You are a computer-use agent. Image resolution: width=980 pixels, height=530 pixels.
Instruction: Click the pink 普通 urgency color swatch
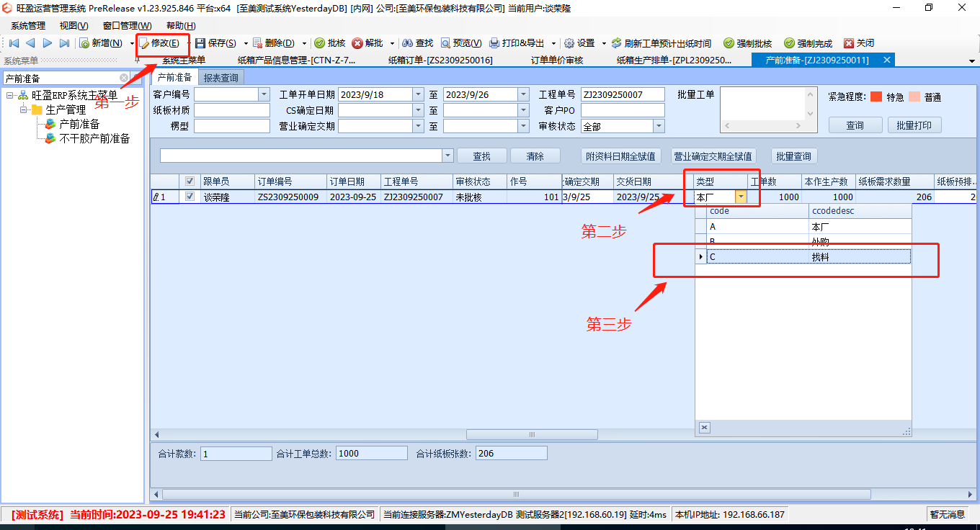tap(914, 96)
